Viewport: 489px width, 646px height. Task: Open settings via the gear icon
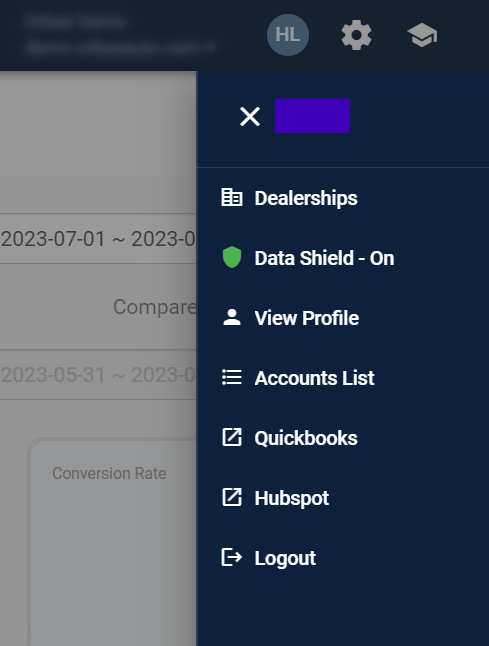356,35
